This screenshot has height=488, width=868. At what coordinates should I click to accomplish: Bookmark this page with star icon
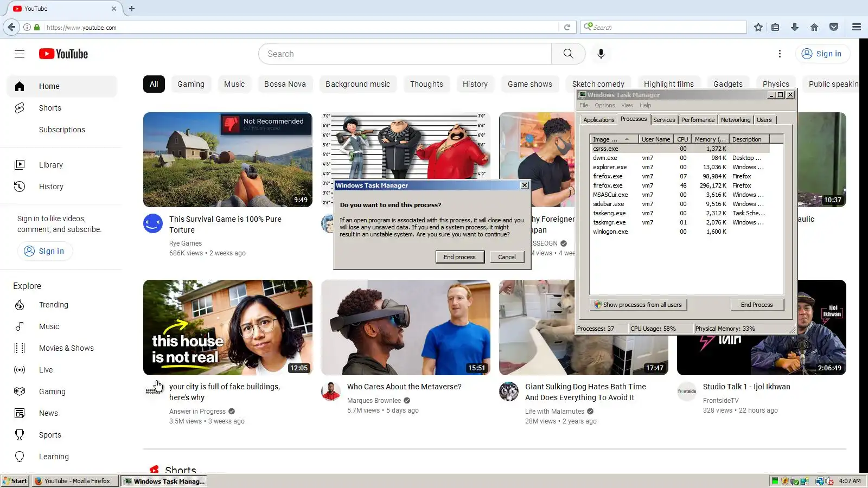click(758, 27)
